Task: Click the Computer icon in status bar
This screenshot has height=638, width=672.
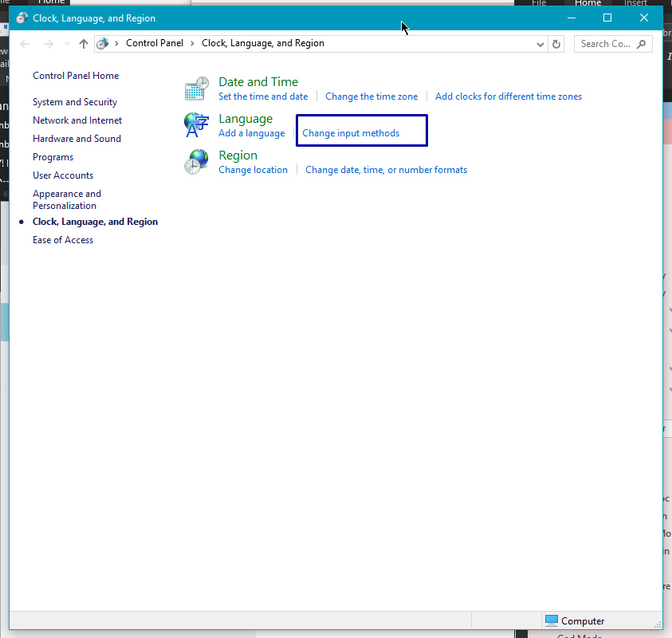Action: point(552,620)
